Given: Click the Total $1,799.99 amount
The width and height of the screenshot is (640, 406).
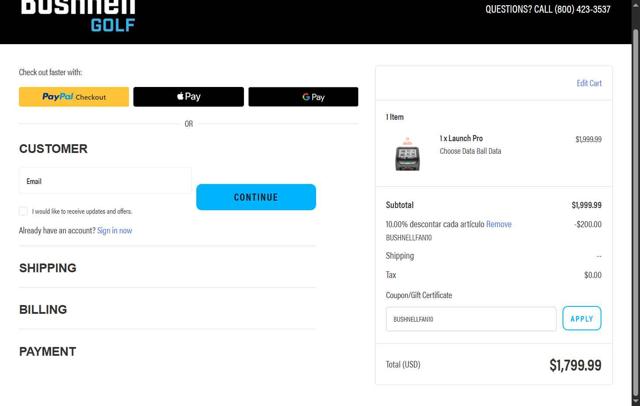Looking at the screenshot, I should click(x=575, y=365).
